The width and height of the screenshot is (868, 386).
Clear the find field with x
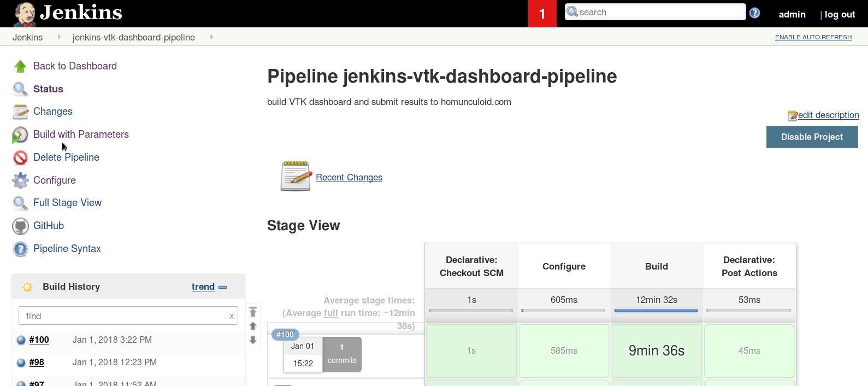(232, 316)
